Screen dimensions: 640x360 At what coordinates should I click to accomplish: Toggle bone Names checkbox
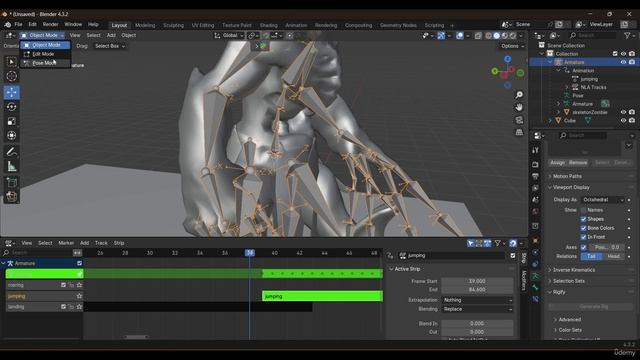(583, 210)
